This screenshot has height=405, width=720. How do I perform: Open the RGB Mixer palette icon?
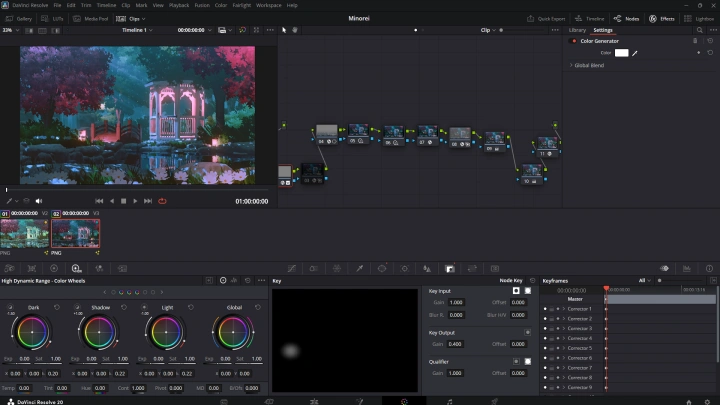[99, 269]
